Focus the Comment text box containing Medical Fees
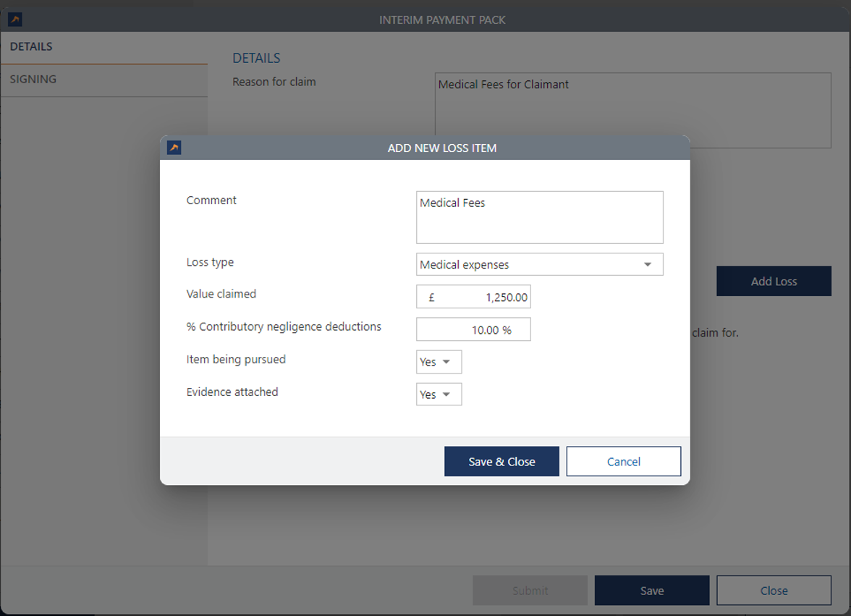This screenshot has height=616, width=851. [x=539, y=217]
